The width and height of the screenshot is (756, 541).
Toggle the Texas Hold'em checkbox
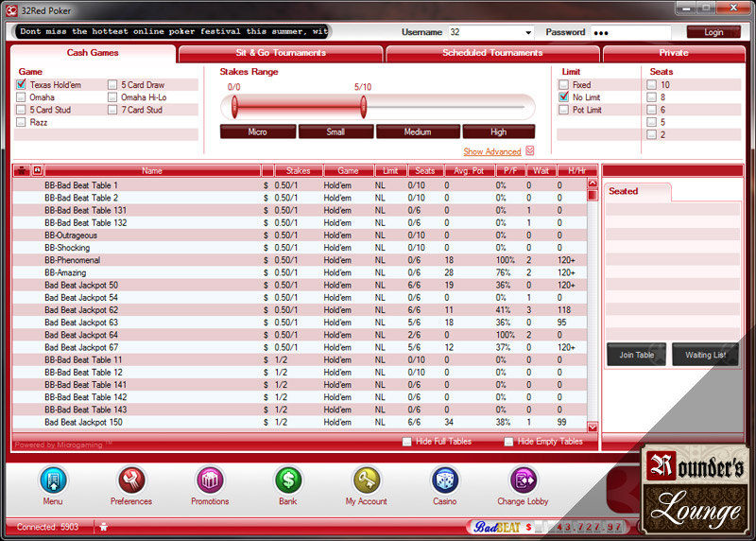coord(21,84)
